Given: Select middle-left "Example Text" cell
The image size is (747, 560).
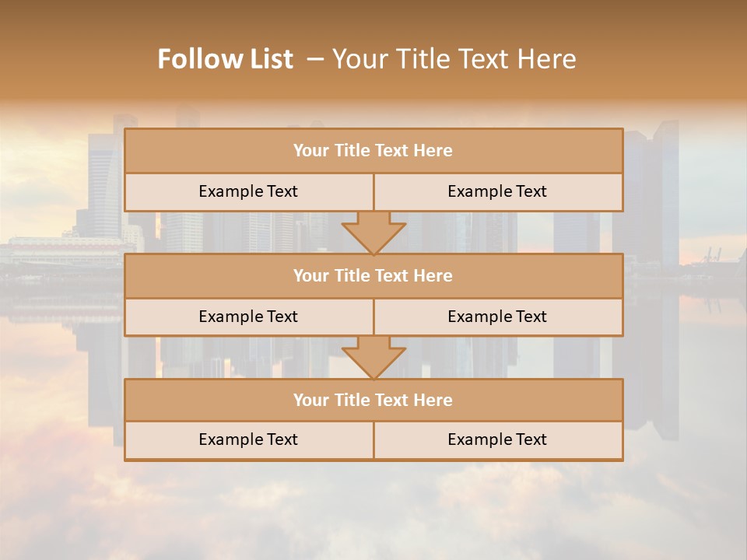Looking at the screenshot, I should coord(248,317).
